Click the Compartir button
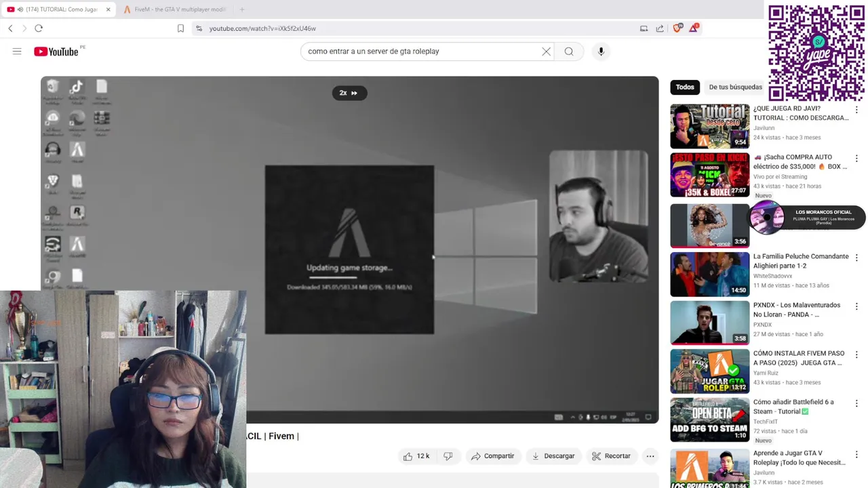 (x=493, y=456)
